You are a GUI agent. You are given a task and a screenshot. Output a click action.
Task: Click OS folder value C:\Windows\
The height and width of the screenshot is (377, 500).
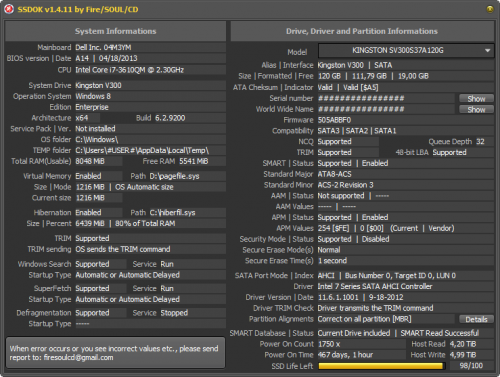(x=97, y=139)
